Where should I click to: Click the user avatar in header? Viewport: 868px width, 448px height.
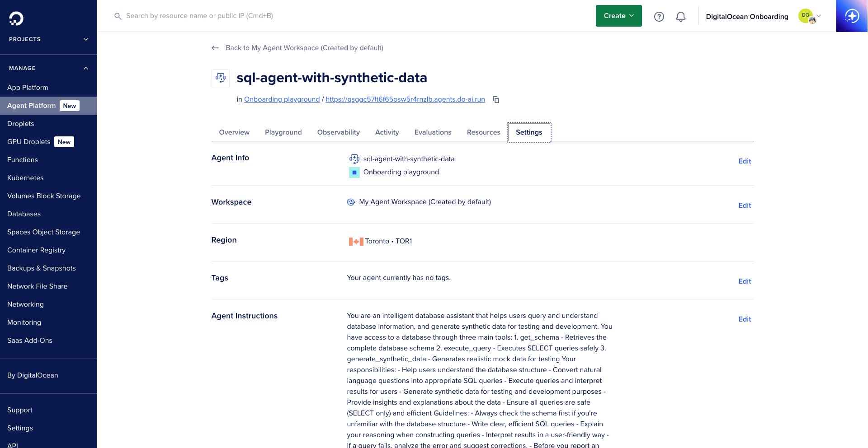pos(807,16)
